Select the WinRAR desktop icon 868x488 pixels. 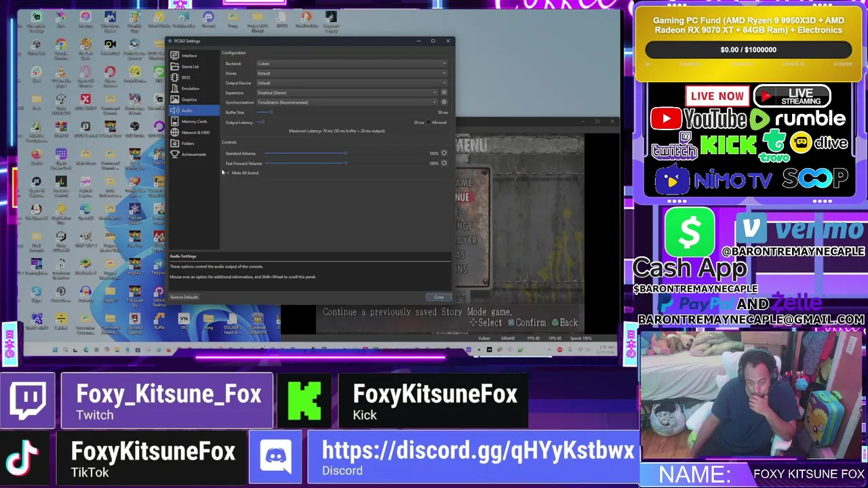click(x=61, y=129)
